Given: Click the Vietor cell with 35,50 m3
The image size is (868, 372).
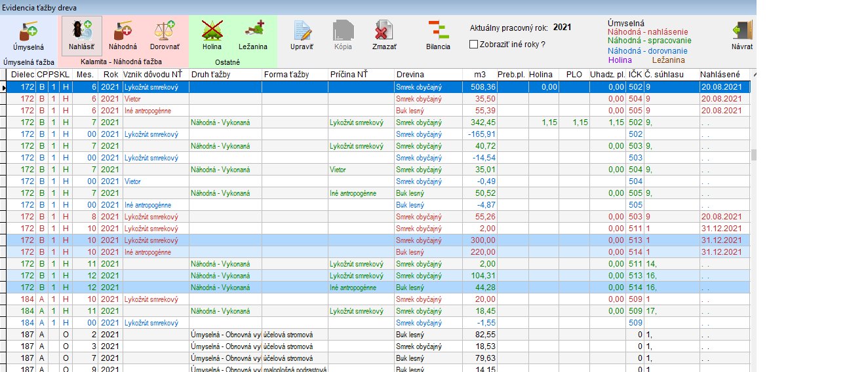Looking at the screenshot, I should [x=133, y=98].
